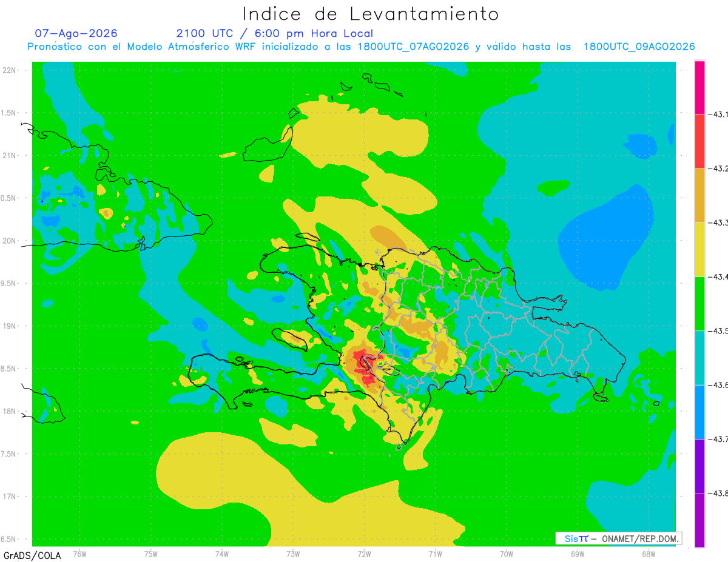Select the -43.7 color bar value
The image size is (728, 562).
(718, 439)
